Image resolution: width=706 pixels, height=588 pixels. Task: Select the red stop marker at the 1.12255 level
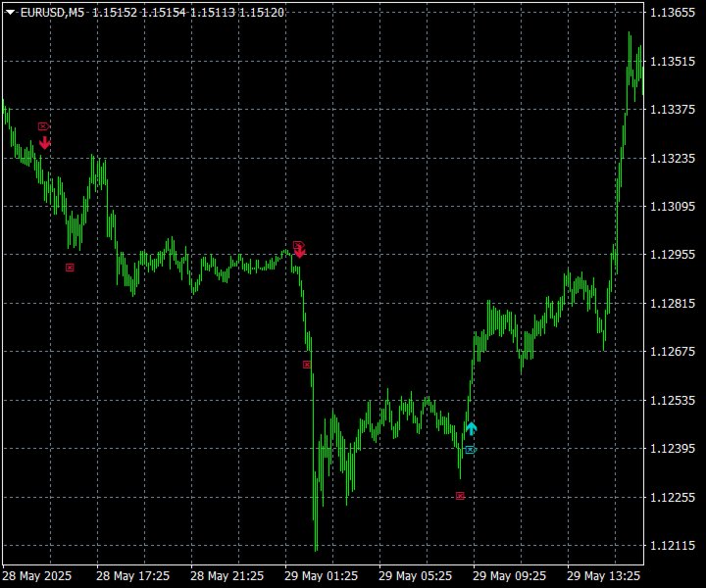(x=460, y=496)
